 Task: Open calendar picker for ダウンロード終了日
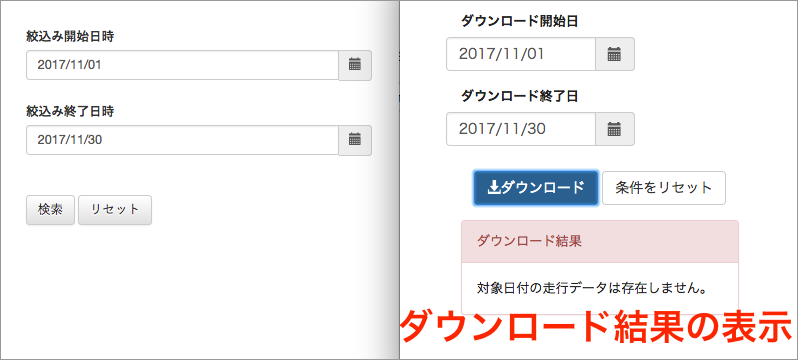coord(615,129)
